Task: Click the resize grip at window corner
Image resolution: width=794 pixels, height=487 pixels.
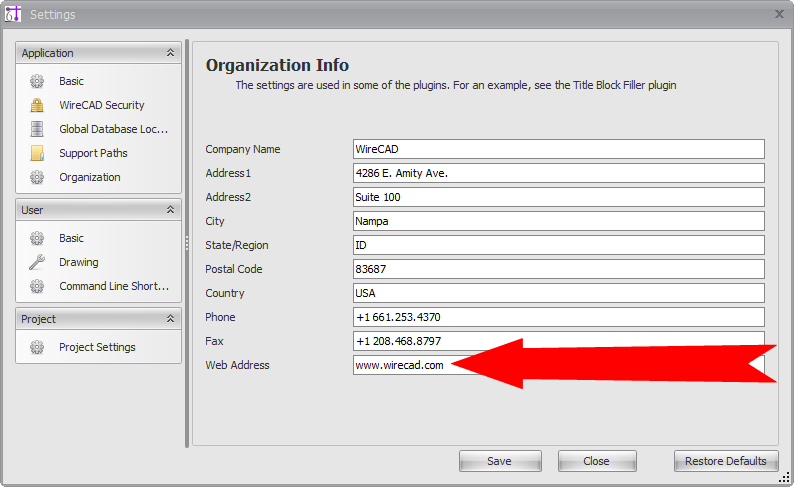Action: pyautogui.click(x=784, y=477)
